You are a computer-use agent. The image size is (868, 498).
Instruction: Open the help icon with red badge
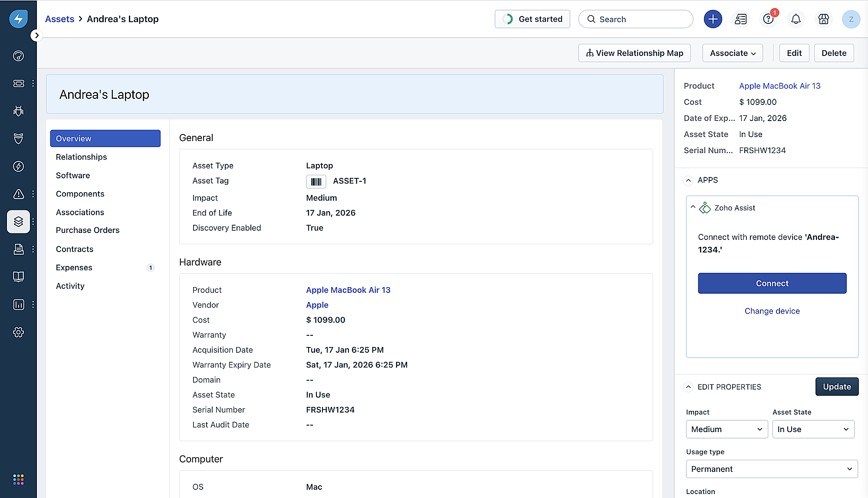pyautogui.click(x=768, y=19)
